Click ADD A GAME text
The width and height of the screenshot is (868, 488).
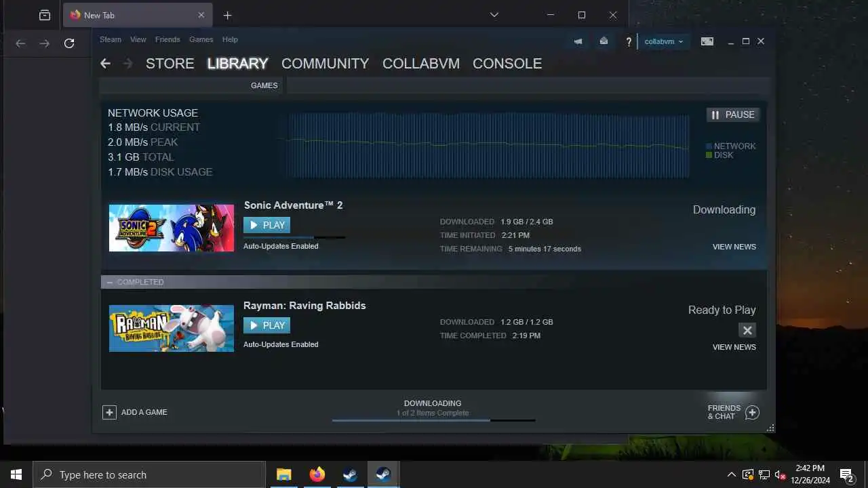coord(144,412)
